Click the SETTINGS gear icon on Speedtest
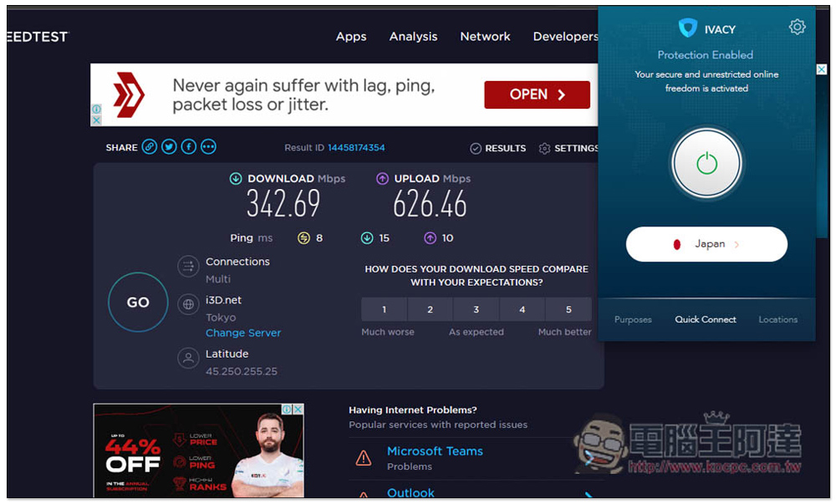The image size is (836, 504). (x=544, y=149)
